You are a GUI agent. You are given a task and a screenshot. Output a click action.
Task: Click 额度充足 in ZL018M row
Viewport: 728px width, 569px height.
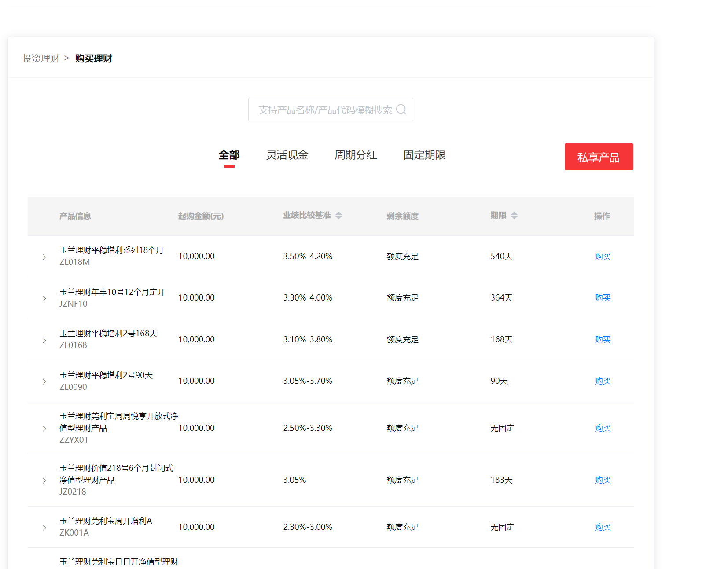pyautogui.click(x=403, y=257)
